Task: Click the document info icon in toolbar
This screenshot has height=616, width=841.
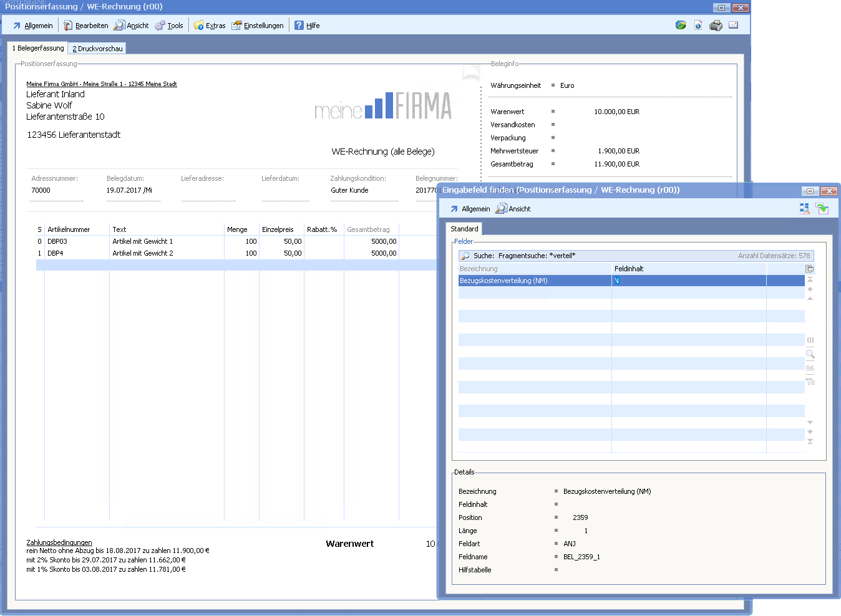Action: 698,26
